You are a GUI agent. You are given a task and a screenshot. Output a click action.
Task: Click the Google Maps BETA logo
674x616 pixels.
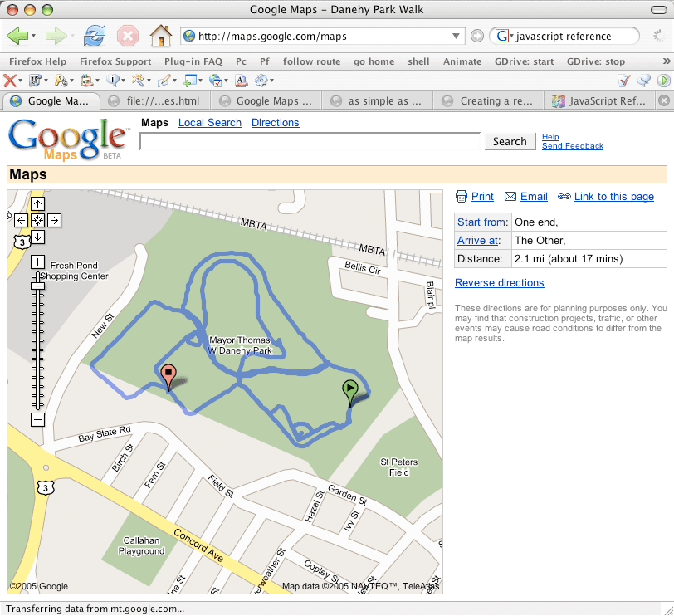[69, 139]
